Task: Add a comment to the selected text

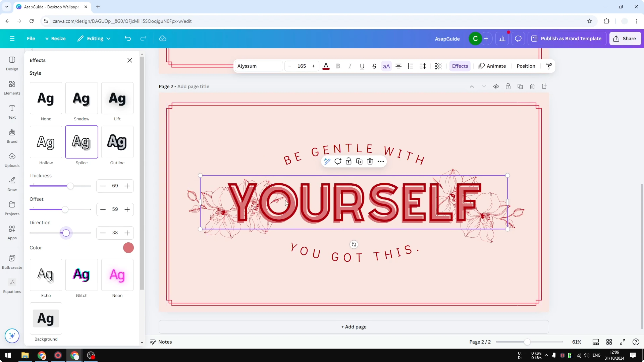Action: 338,161
